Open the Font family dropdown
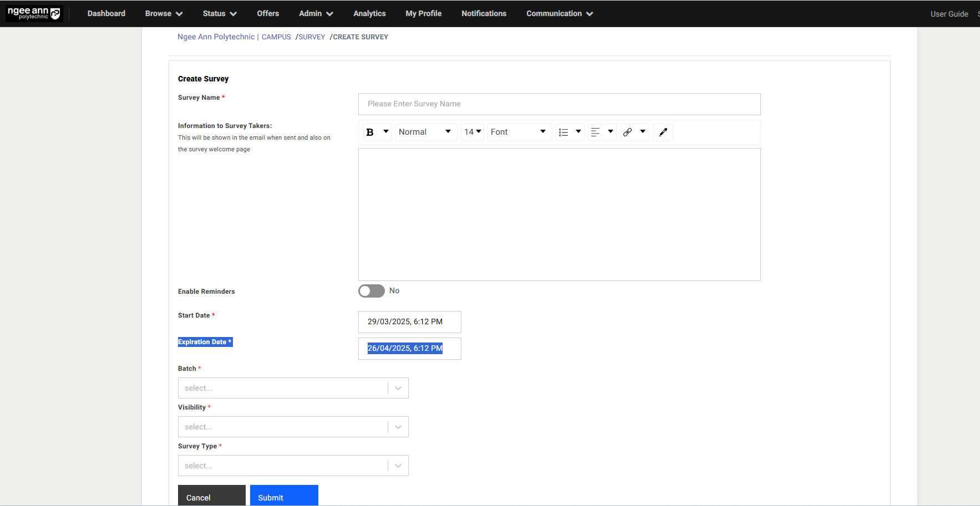The width and height of the screenshot is (980, 506). click(519, 132)
